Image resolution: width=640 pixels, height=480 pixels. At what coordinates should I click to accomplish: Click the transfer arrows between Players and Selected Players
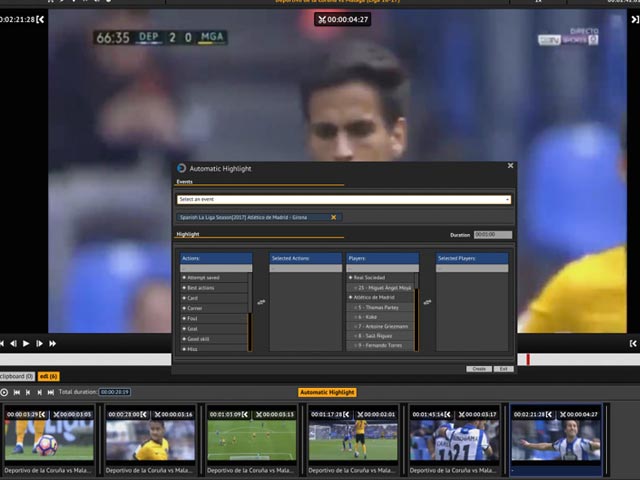tap(427, 302)
